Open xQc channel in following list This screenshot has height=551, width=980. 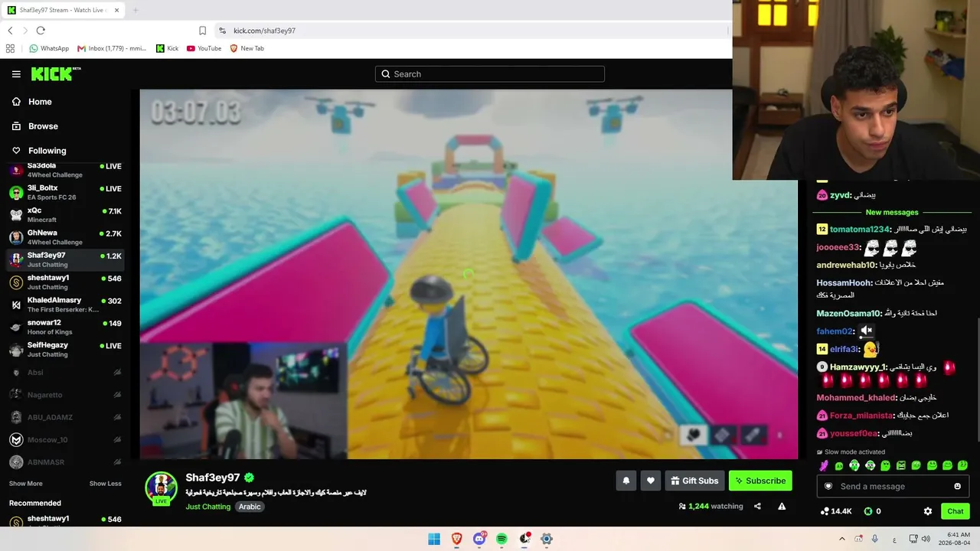point(66,215)
